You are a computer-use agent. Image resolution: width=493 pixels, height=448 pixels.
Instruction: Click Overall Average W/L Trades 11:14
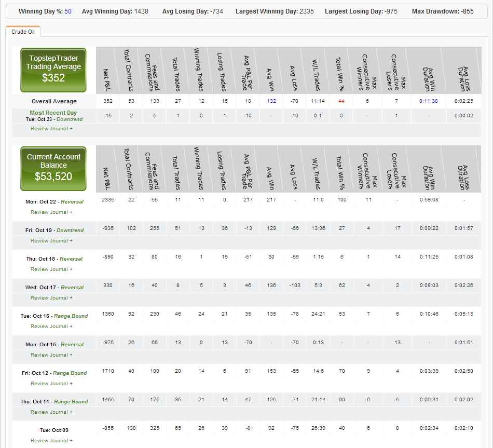tap(318, 101)
